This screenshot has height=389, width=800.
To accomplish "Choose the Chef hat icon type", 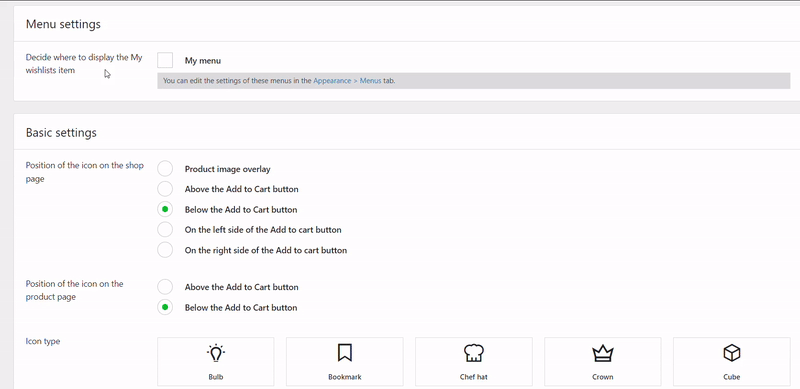I will 473,361.
